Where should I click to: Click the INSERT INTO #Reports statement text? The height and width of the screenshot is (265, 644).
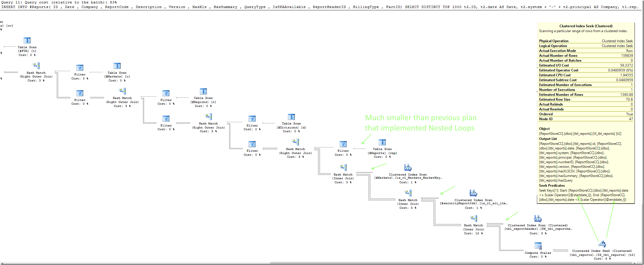(320, 7)
